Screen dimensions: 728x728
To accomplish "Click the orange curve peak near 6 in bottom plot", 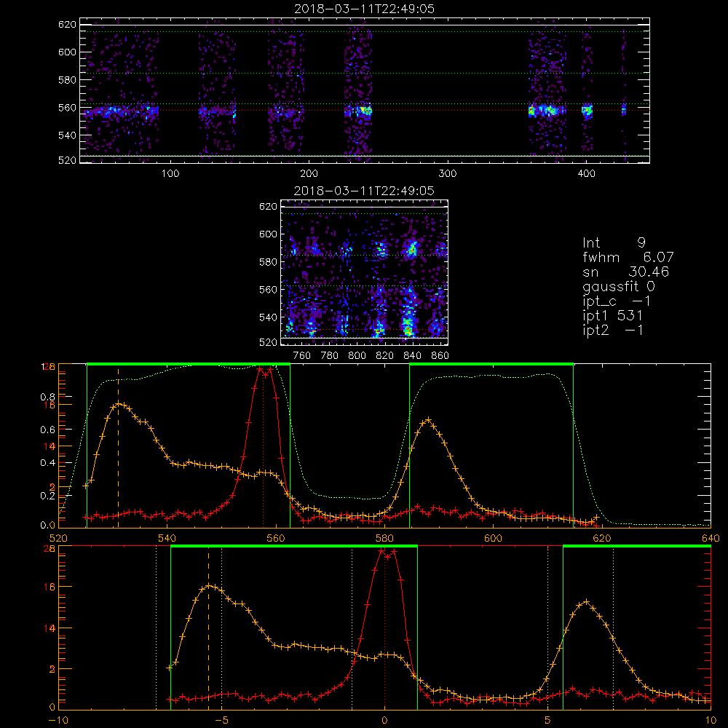I will 586,602.
